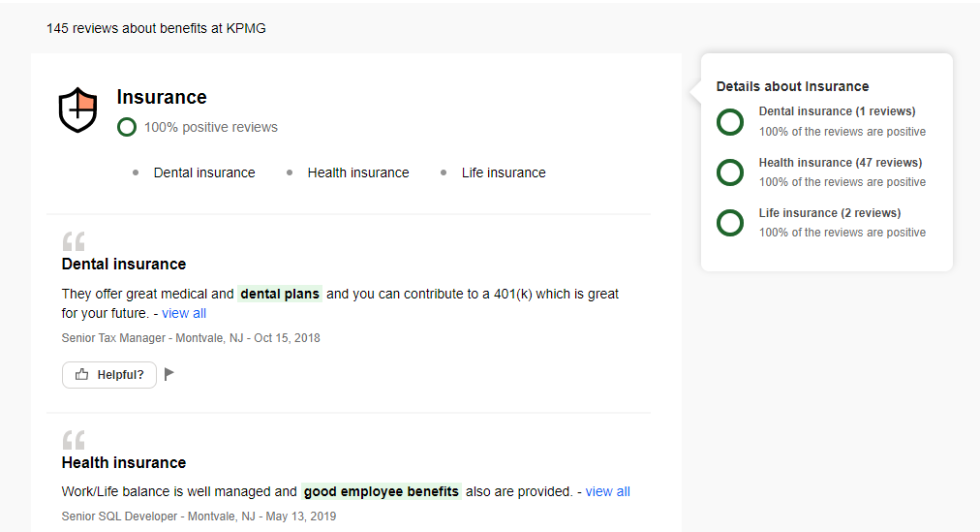Click 'Senior Tax Manager - Montvale, NJ - Oct 15, 2018'
Screen dimensions: 980x532
[x=191, y=338]
